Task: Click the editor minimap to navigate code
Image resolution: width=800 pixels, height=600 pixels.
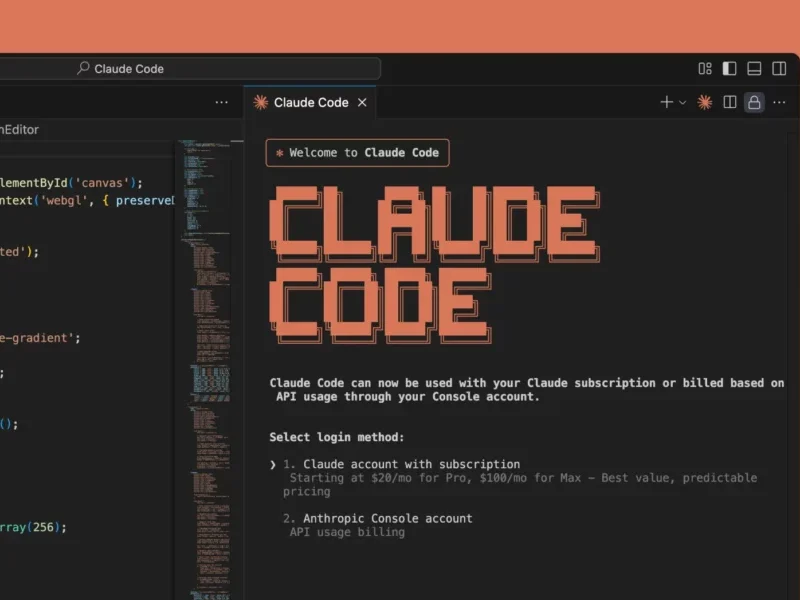Action: tap(207, 300)
